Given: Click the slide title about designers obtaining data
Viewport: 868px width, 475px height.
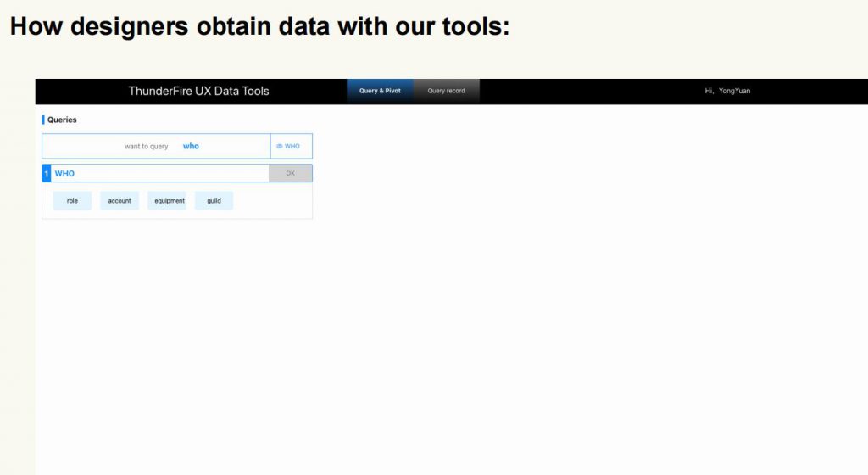Looking at the screenshot, I should click(259, 26).
